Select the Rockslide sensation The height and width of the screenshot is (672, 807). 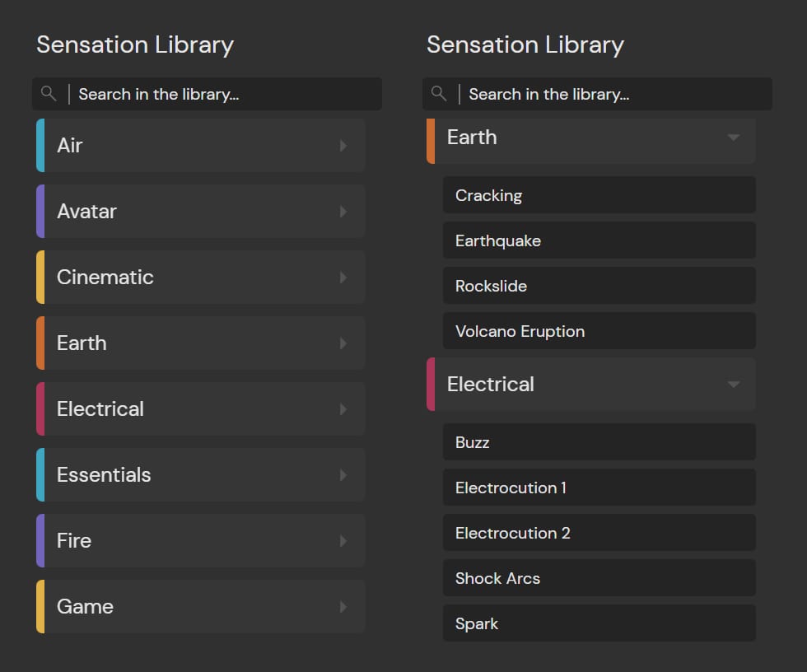tap(599, 286)
